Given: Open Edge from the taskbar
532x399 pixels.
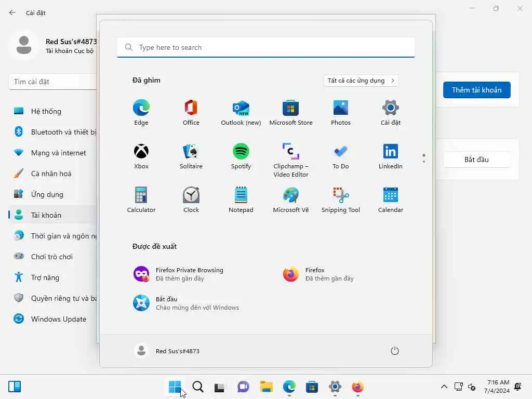Looking at the screenshot, I should (289, 387).
